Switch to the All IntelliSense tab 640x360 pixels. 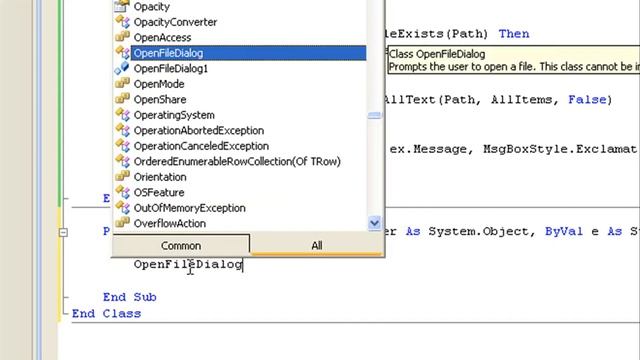(x=317, y=245)
